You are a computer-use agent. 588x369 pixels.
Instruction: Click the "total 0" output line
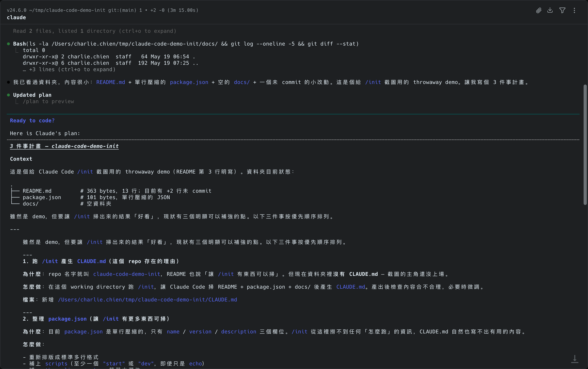click(x=34, y=50)
